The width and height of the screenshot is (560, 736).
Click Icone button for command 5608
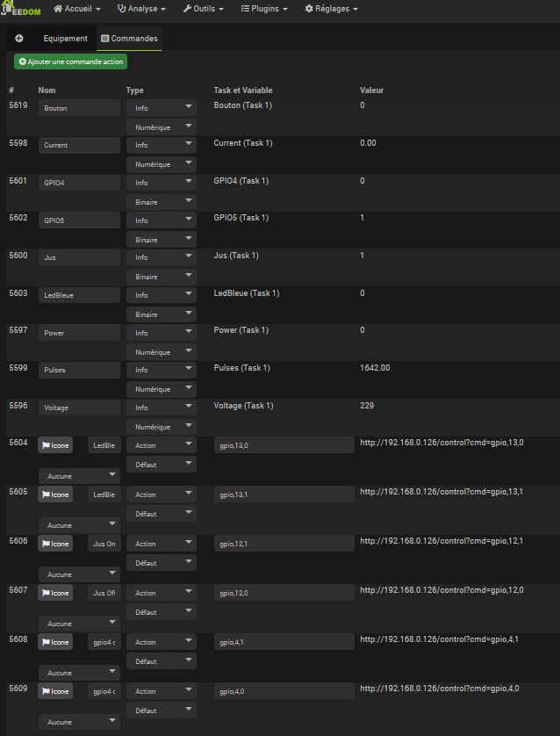[x=55, y=642]
